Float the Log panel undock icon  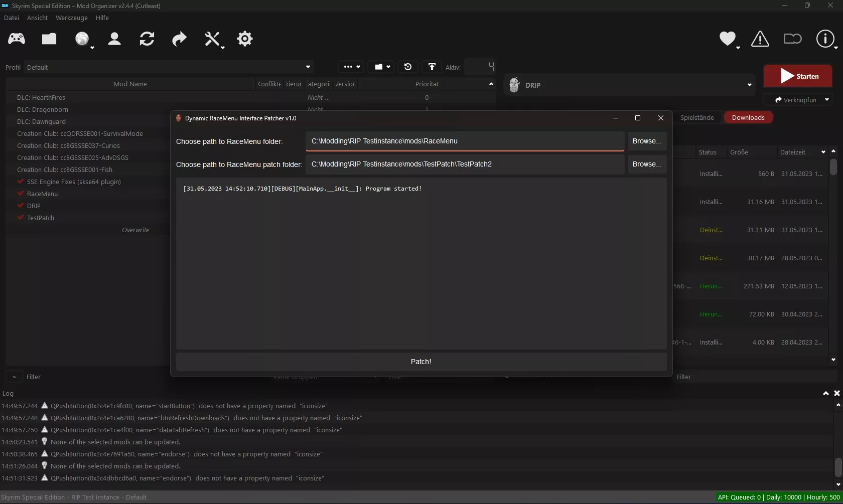(826, 393)
